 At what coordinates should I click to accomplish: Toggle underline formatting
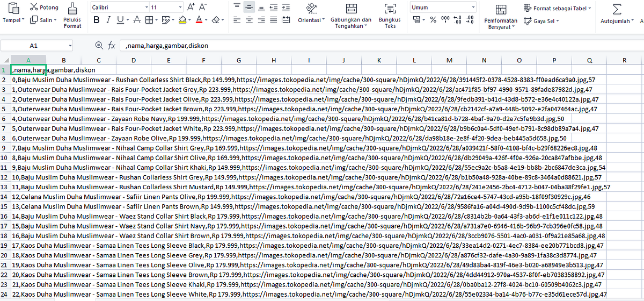[120, 20]
